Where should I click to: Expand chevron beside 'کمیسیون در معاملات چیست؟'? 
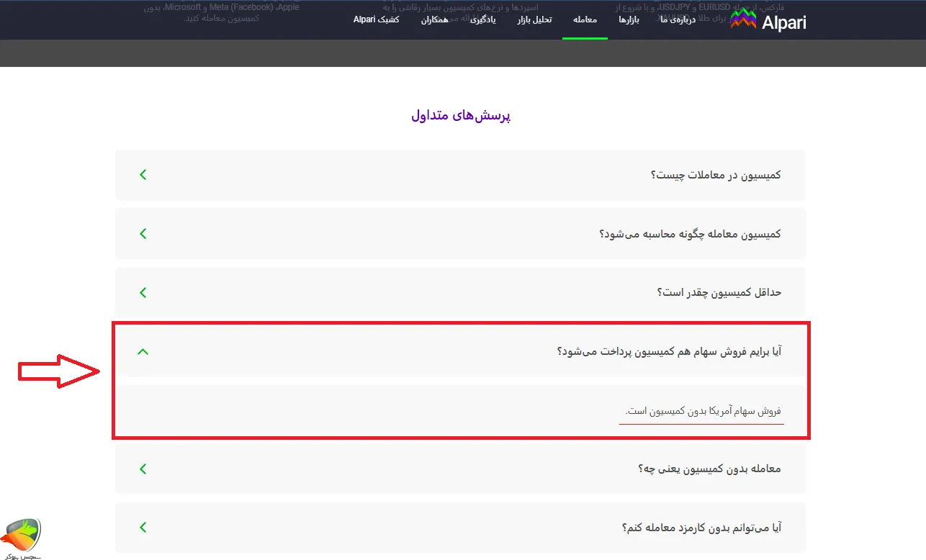[x=143, y=174]
